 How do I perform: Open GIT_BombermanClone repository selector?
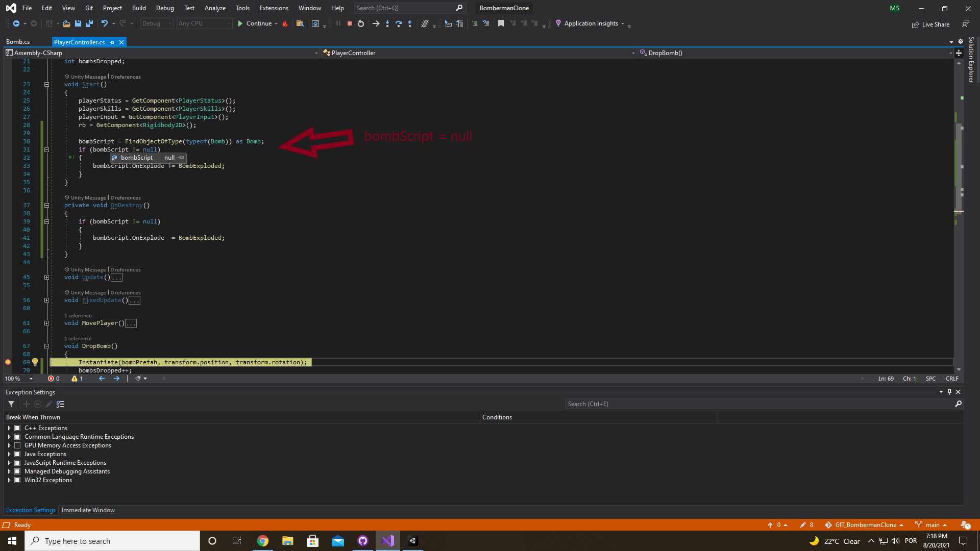coord(864,525)
